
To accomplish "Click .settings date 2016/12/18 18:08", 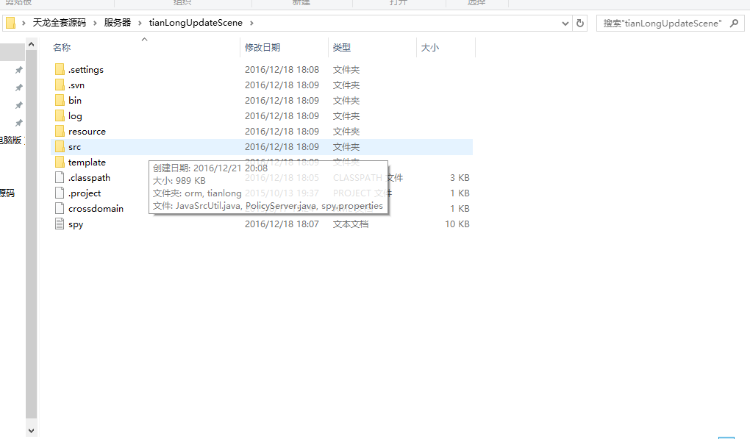I will pyautogui.click(x=282, y=69).
